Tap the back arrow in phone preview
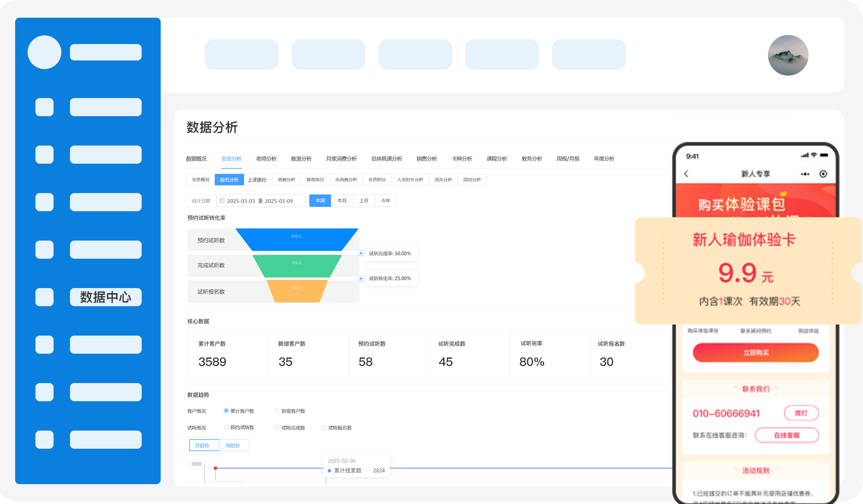 [x=686, y=174]
